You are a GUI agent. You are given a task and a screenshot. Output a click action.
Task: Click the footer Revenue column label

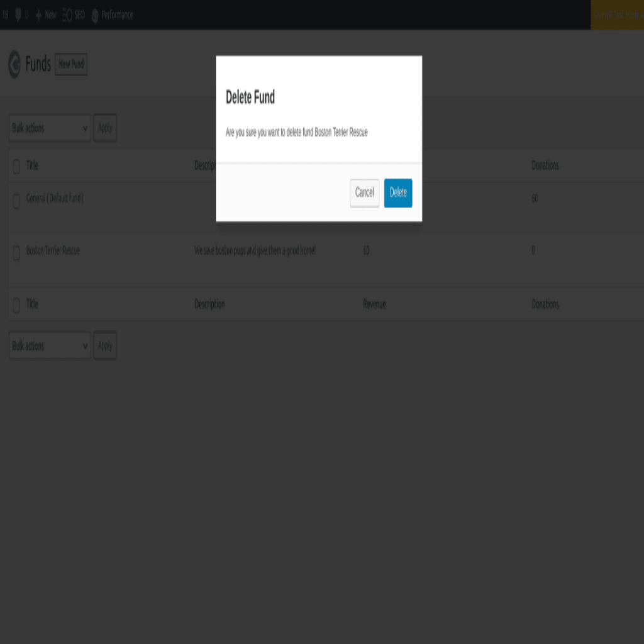point(374,304)
